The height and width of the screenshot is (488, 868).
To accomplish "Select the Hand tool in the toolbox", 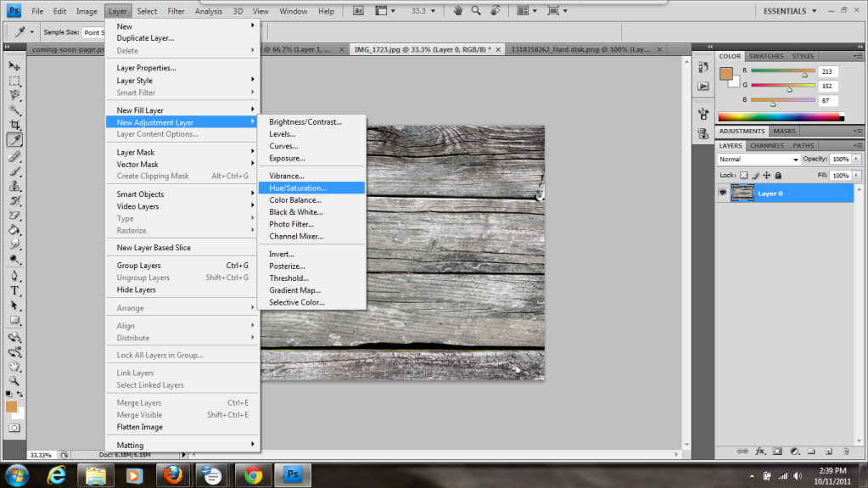I will coord(14,366).
